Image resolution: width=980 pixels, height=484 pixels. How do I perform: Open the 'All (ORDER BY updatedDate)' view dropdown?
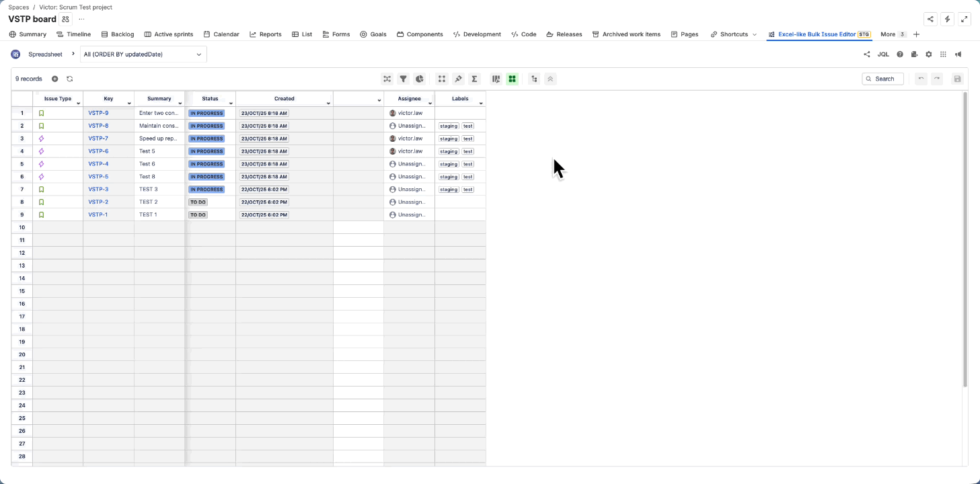click(x=143, y=54)
